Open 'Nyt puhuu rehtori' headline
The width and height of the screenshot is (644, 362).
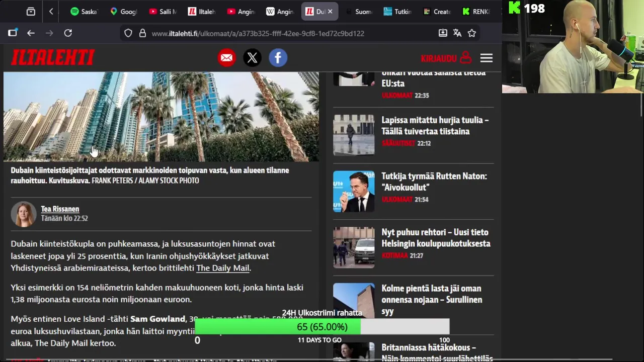436,238
